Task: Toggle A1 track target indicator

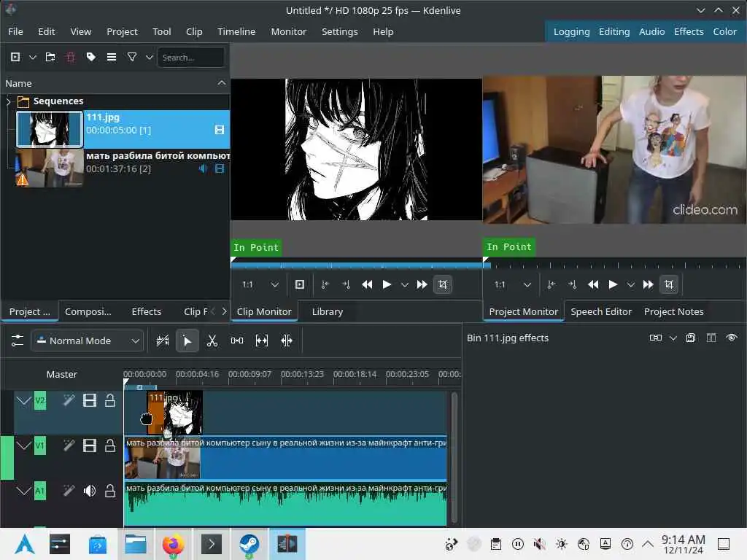Action: click(x=40, y=491)
